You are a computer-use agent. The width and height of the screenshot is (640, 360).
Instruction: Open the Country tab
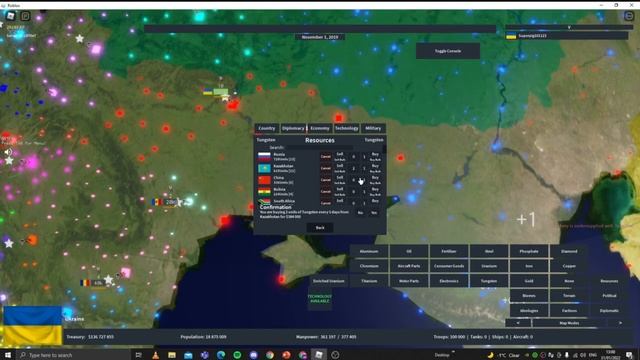(267, 128)
